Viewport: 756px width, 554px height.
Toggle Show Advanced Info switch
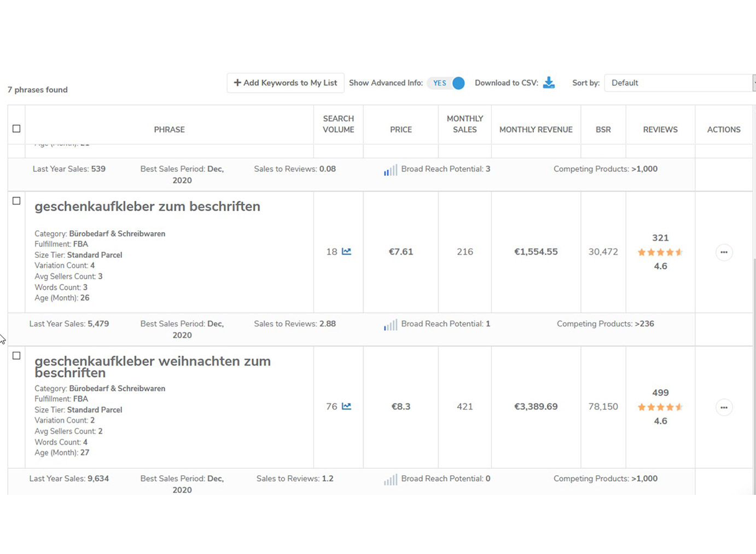pyautogui.click(x=446, y=83)
